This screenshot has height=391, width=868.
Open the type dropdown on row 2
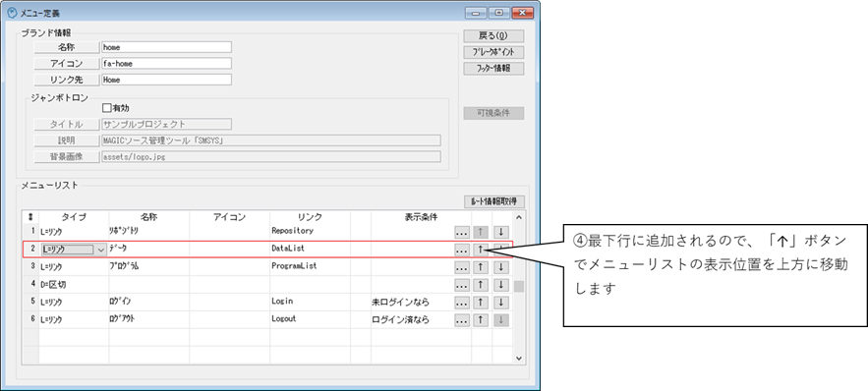(x=100, y=250)
